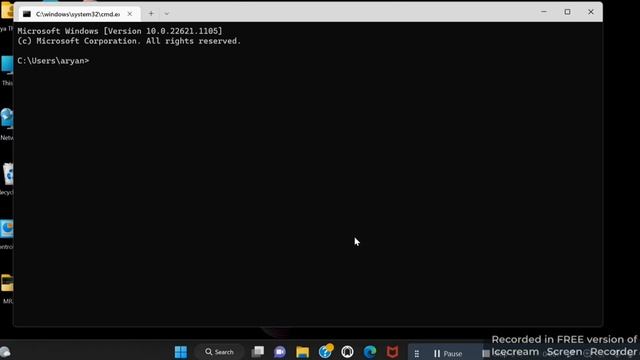Select the This PC desktop icon
Image resolution: width=640 pixels, height=360 pixels.
point(7,70)
